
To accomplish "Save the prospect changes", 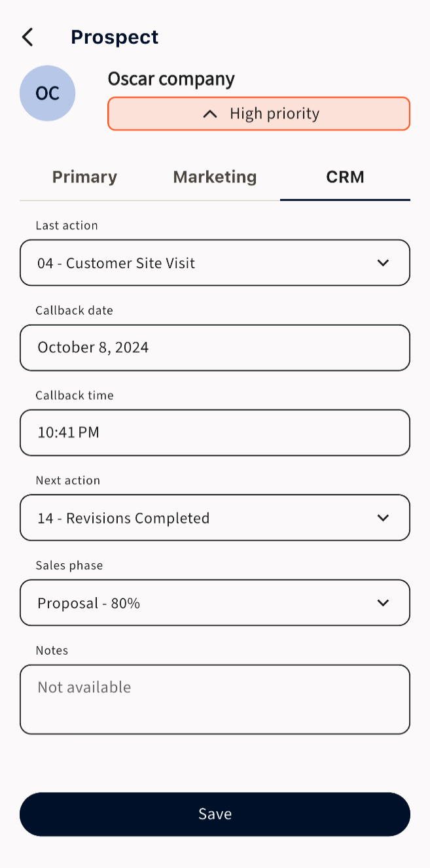I will point(215,814).
